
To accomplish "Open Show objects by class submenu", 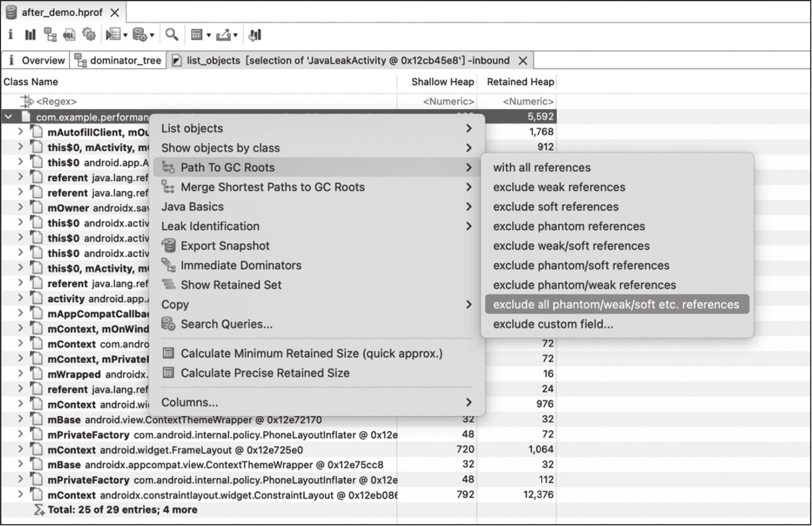I will pos(317,148).
